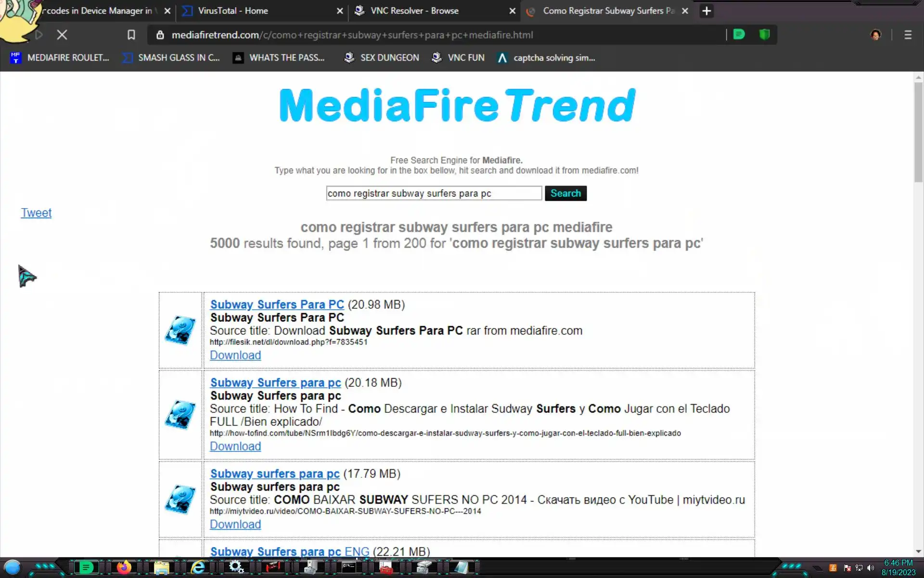Click the stop loading X button

point(62,35)
